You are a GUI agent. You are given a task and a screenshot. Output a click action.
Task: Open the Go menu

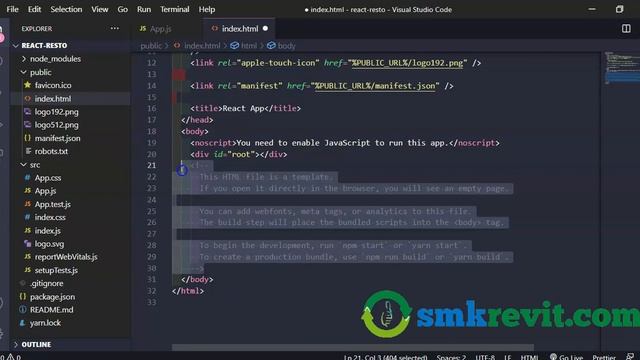[122, 9]
